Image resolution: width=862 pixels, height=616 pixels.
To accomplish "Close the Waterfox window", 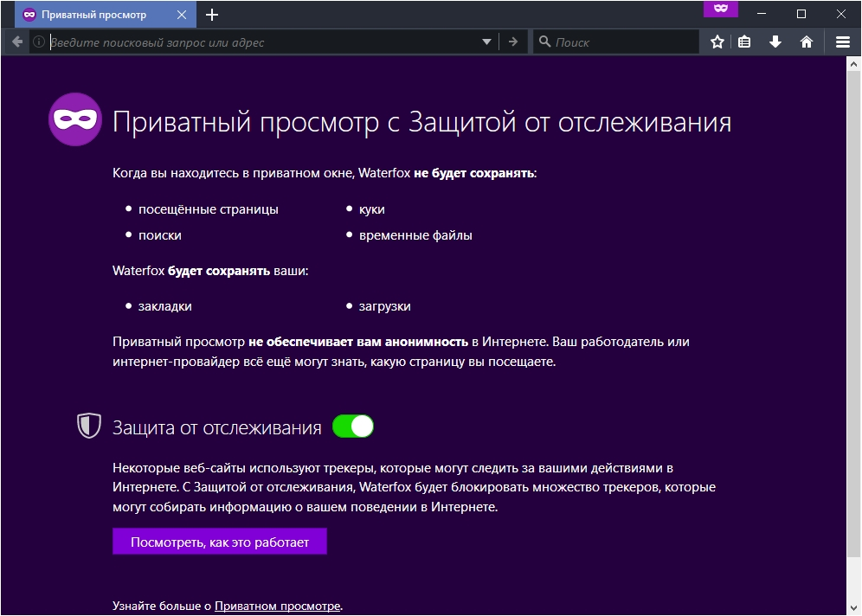I will pyautogui.click(x=841, y=14).
